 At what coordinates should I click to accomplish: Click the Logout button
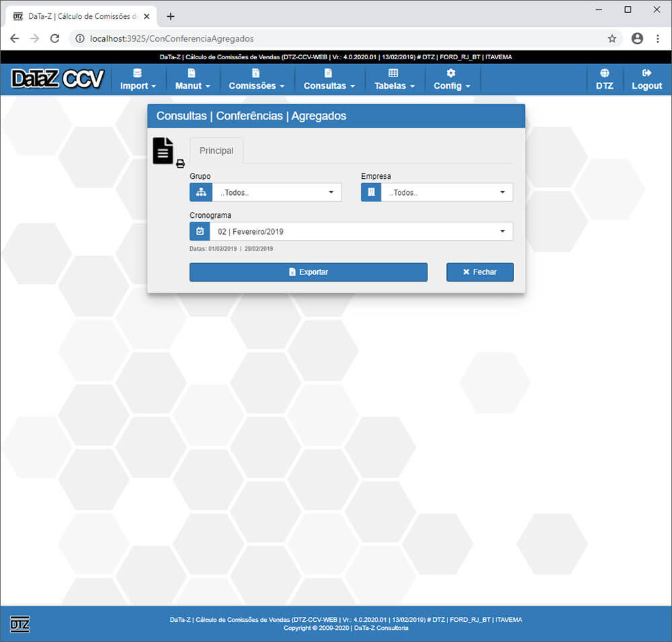(x=646, y=79)
